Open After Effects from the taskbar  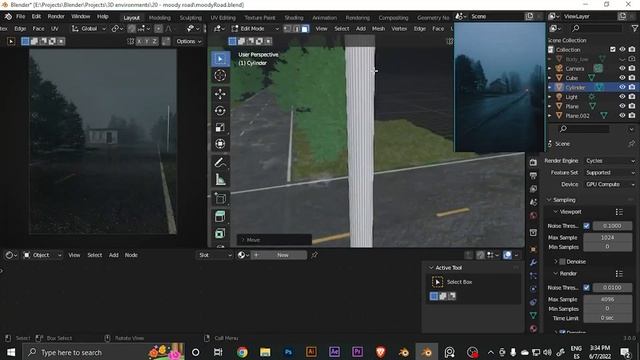tap(334, 352)
